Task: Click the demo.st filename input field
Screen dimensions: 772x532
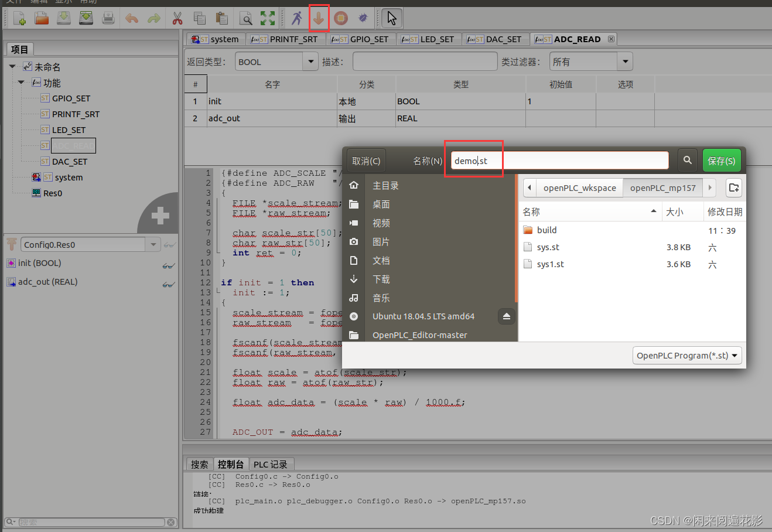Action: click(x=556, y=160)
